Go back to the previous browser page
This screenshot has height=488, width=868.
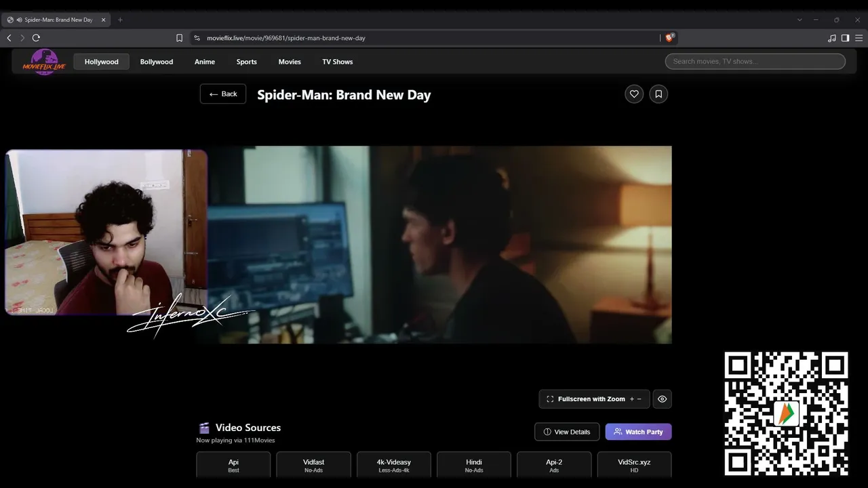click(9, 38)
